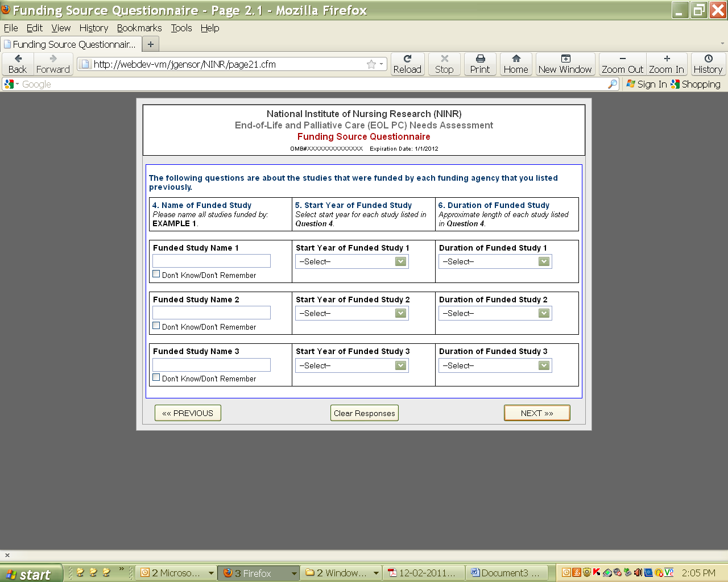Open Start Year of Funded Study 3 dropdown

(x=351, y=365)
